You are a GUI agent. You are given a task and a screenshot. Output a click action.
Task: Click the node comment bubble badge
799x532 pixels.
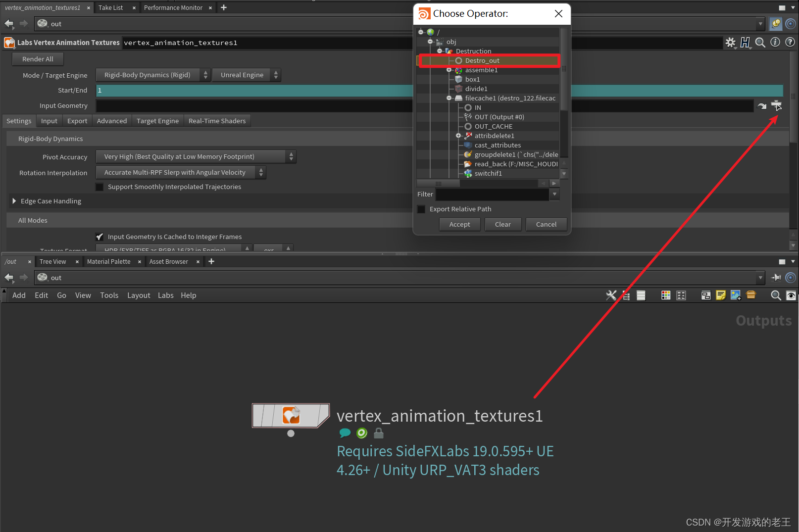click(345, 433)
